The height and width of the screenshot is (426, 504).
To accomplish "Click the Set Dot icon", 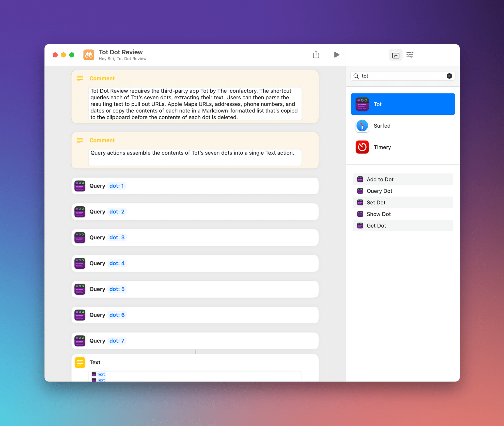I will (360, 202).
